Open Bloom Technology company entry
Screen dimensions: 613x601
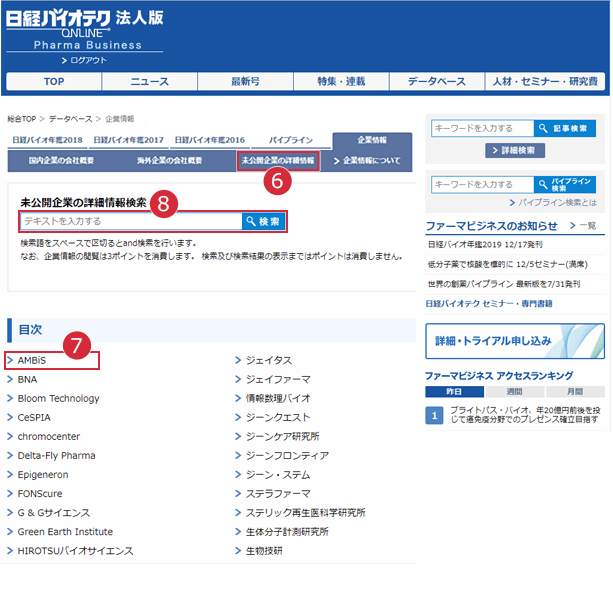click(x=58, y=398)
